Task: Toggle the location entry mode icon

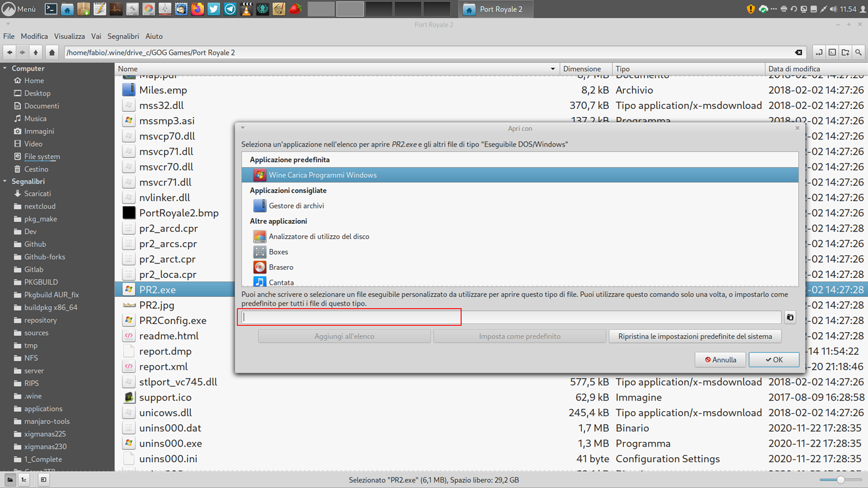Action: (819, 53)
